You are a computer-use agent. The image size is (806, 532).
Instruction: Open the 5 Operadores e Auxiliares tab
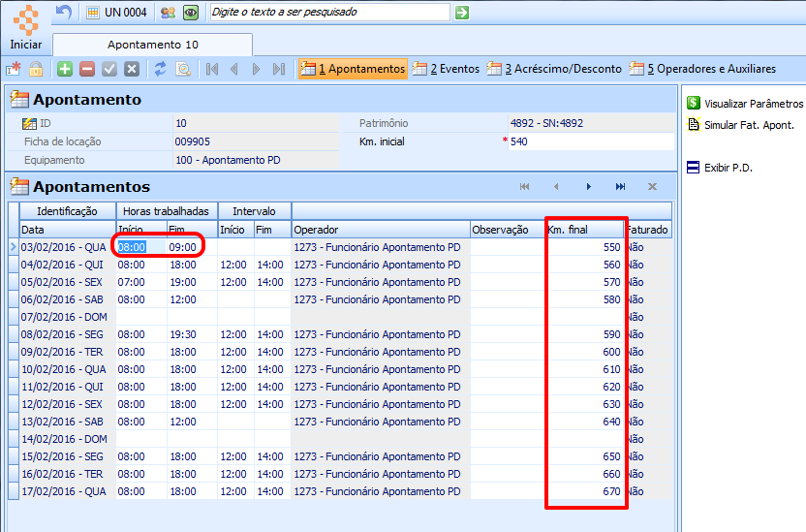(702, 69)
